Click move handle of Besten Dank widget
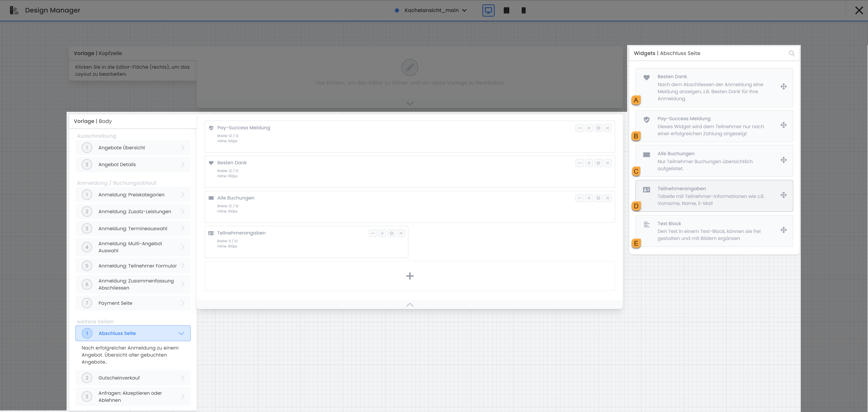 point(783,87)
